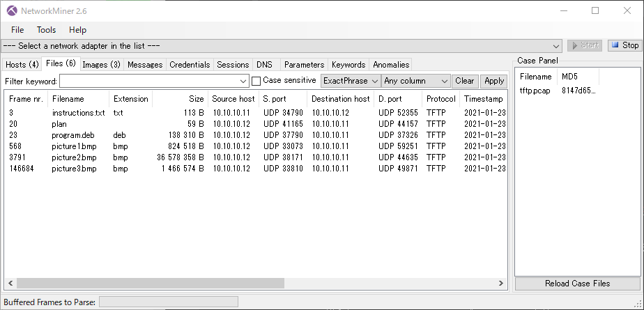Screen dimensions: 644x310
Task: Switch to the Sessions tab
Action: [x=233, y=65]
